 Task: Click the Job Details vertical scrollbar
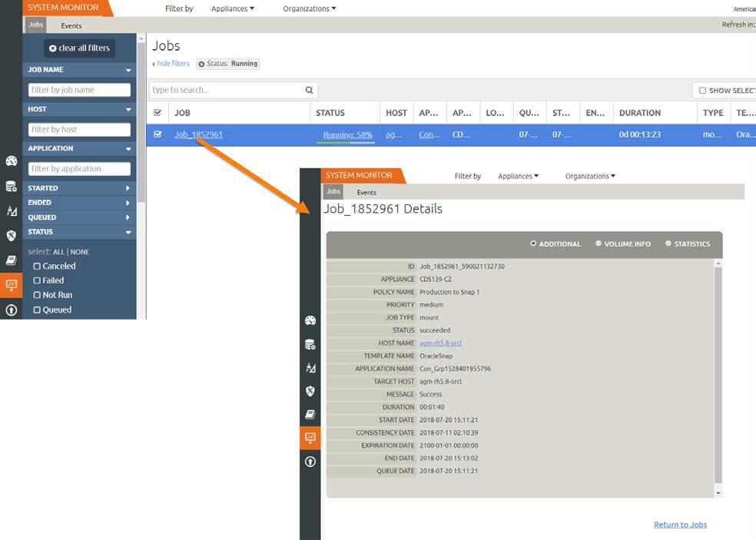[718, 375]
